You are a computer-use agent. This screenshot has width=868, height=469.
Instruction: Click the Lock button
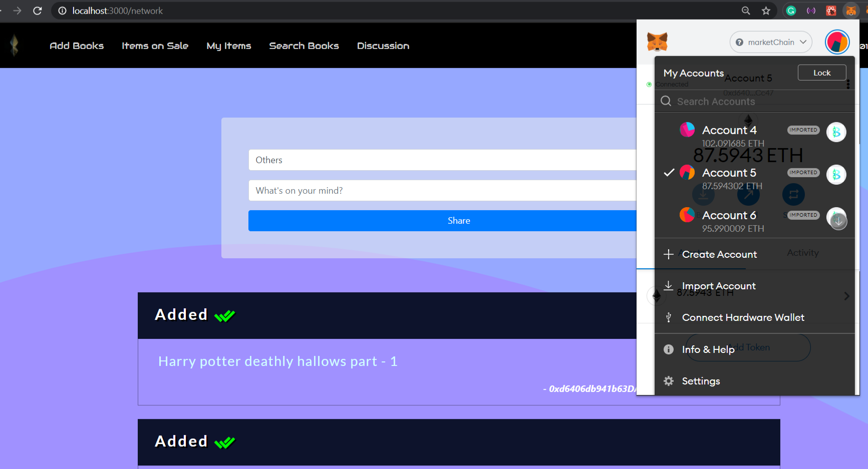pyautogui.click(x=822, y=73)
